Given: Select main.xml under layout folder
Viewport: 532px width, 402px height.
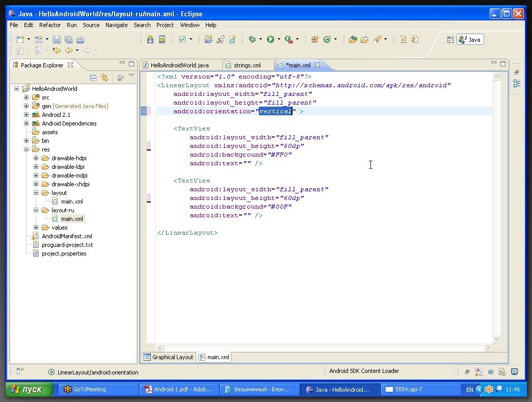Looking at the screenshot, I should coord(72,202).
